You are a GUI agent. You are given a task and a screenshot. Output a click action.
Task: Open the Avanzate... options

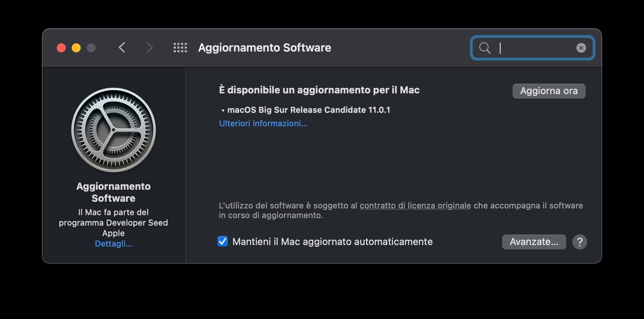click(534, 242)
